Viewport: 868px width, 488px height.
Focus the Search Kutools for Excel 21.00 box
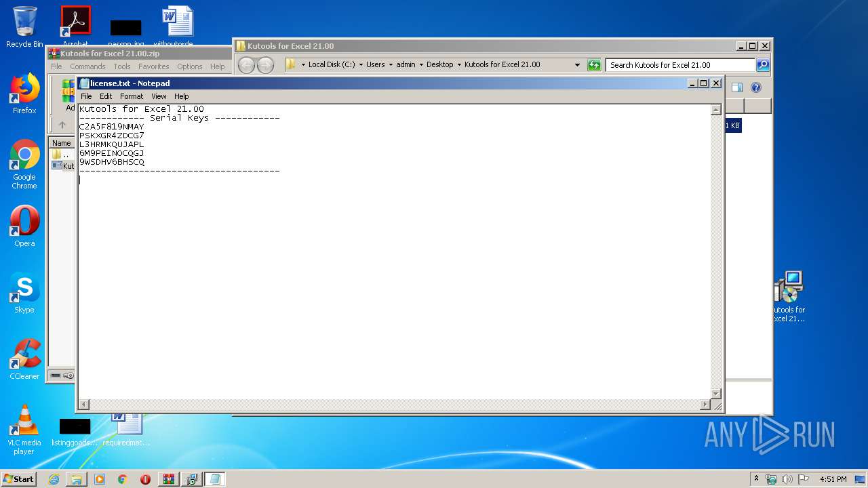click(x=680, y=65)
